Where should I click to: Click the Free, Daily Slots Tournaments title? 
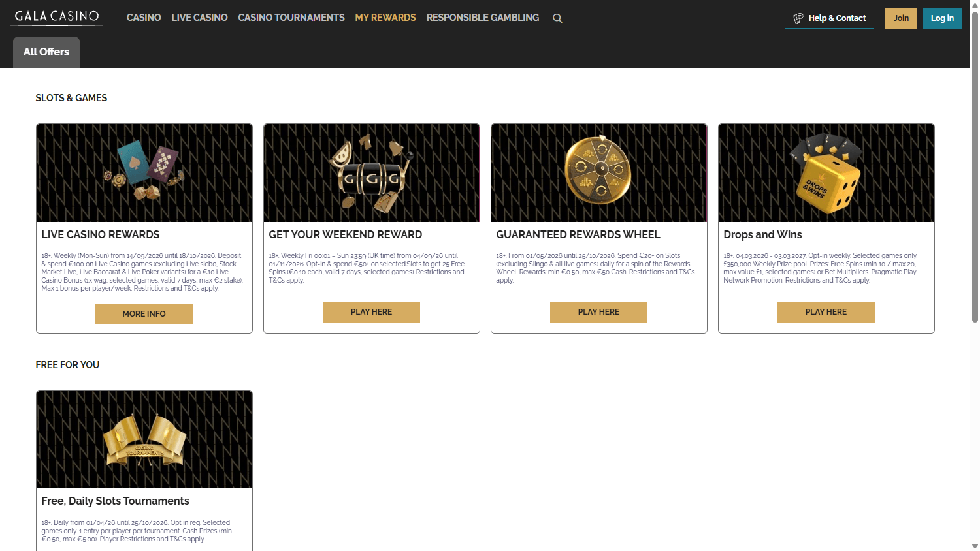tap(115, 501)
